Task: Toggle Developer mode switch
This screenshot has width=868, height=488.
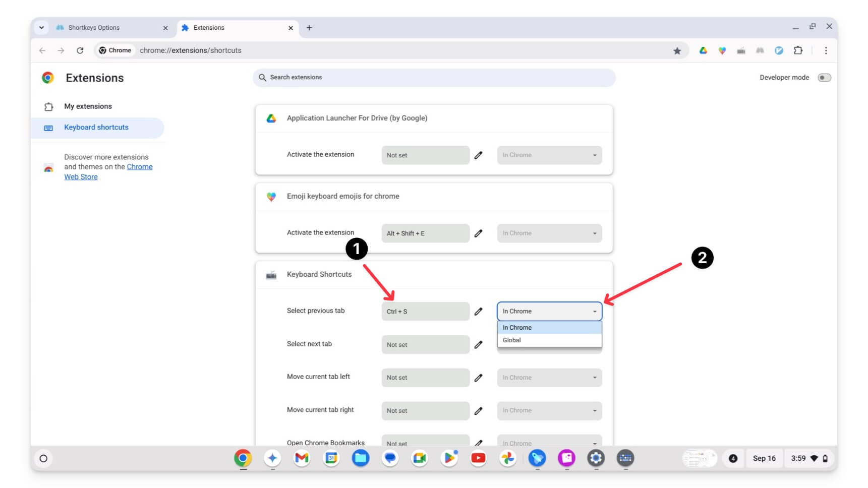Action: (x=824, y=78)
